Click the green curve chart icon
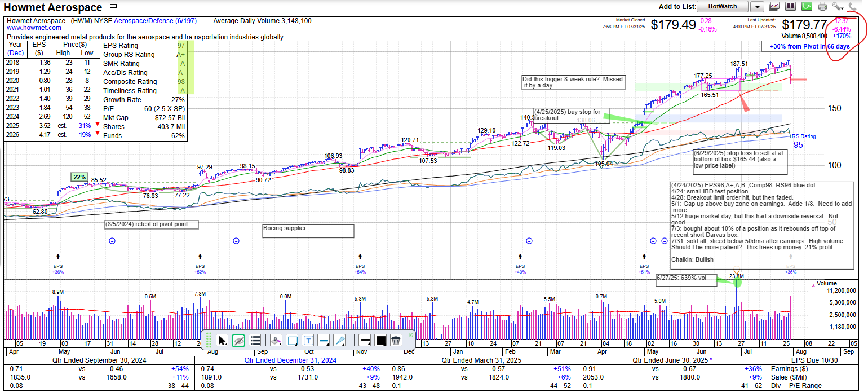The width and height of the screenshot is (868, 392). click(807, 7)
